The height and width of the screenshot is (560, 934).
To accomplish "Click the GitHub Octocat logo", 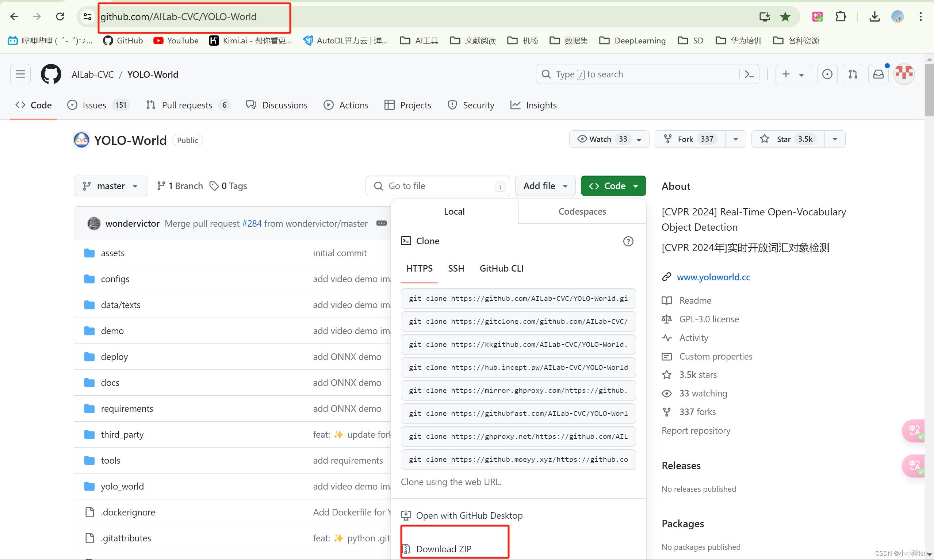I will point(51,74).
